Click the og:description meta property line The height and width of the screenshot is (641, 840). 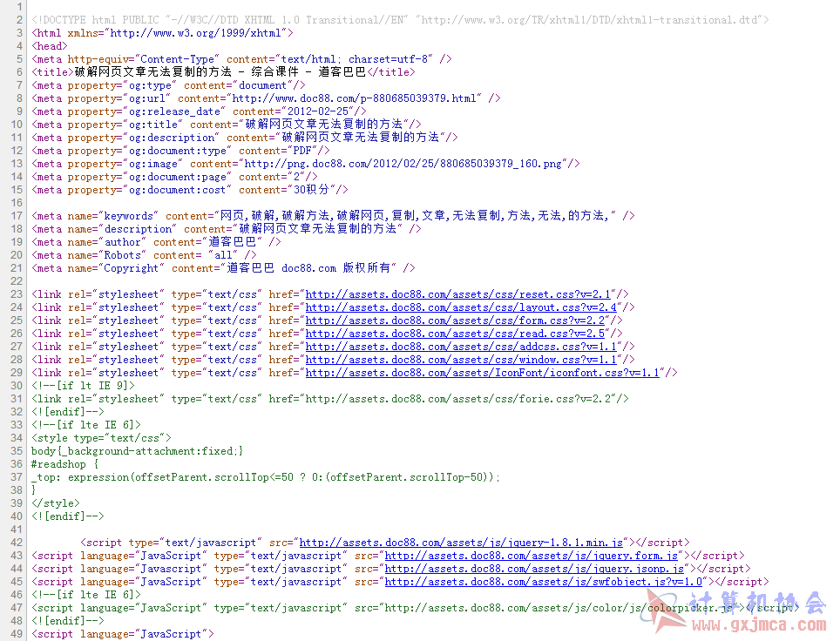(244, 138)
